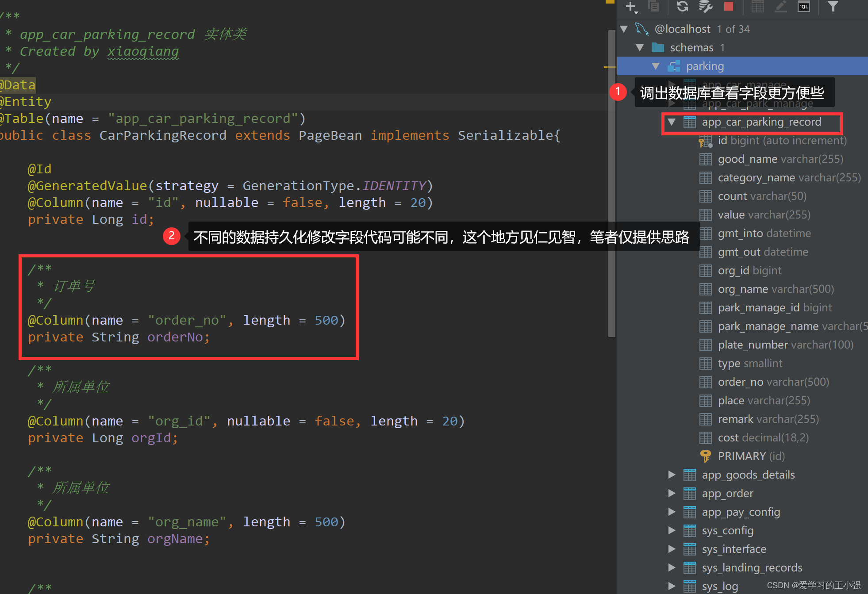Select column 'org_id bigint'

[x=742, y=271]
